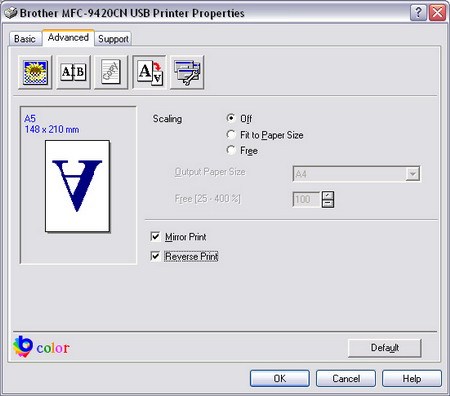Viewport: 450px width, 396px height.
Task: Click the Help button
Action: coord(412,379)
